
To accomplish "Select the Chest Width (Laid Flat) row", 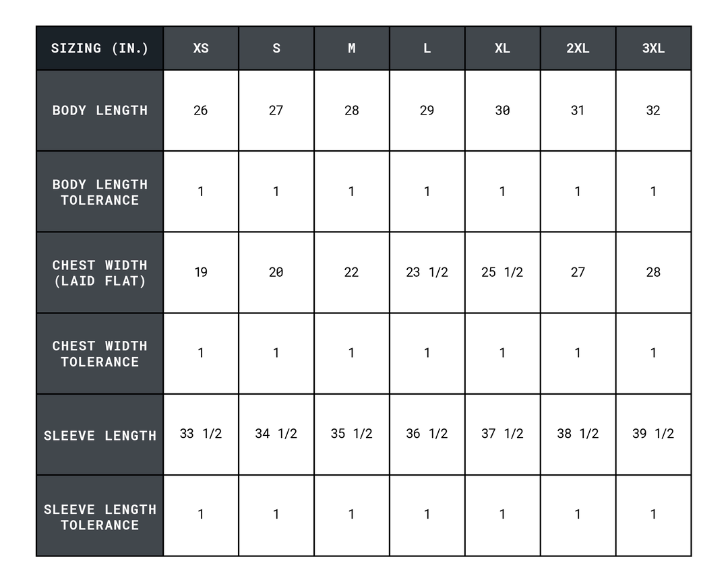I will [x=100, y=273].
